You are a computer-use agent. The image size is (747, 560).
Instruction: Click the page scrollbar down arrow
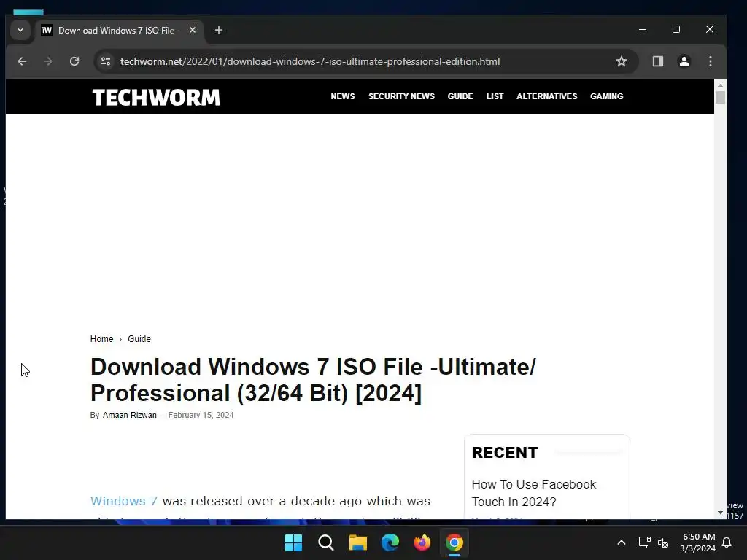click(720, 513)
